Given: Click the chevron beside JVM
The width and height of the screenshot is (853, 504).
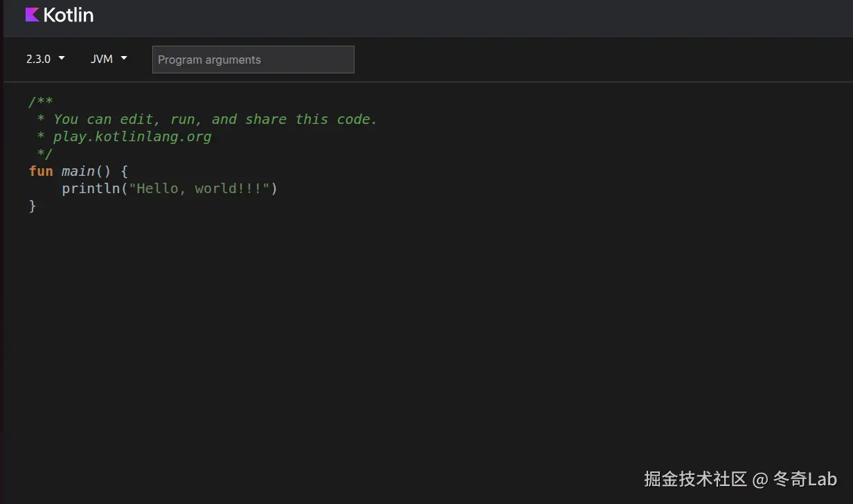Looking at the screenshot, I should [x=123, y=59].
